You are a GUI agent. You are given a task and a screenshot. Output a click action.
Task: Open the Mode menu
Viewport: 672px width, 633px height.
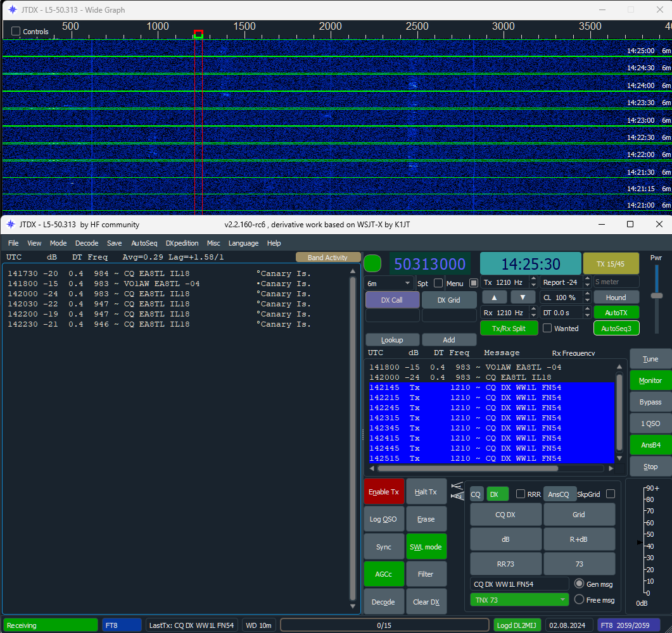point(58,243)
